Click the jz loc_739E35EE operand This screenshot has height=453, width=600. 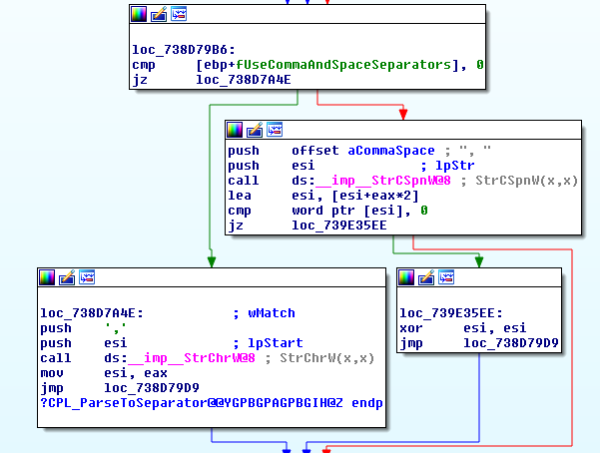[x=339, y=227]
